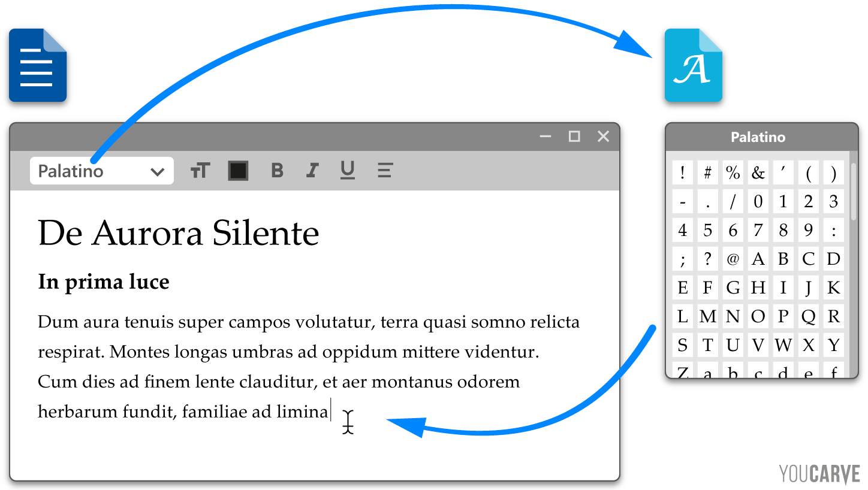Screen dimensions: 868x490
Task: Insert the @ glyph from the palette
Action: (733, 258)
